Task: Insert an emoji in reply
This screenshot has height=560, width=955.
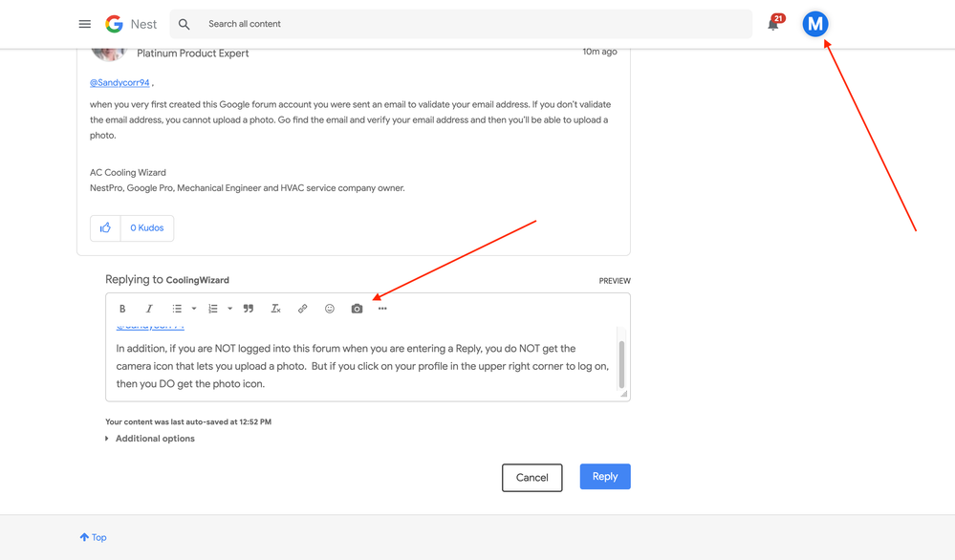Action: pyautogui.click(x=330, y=309)
